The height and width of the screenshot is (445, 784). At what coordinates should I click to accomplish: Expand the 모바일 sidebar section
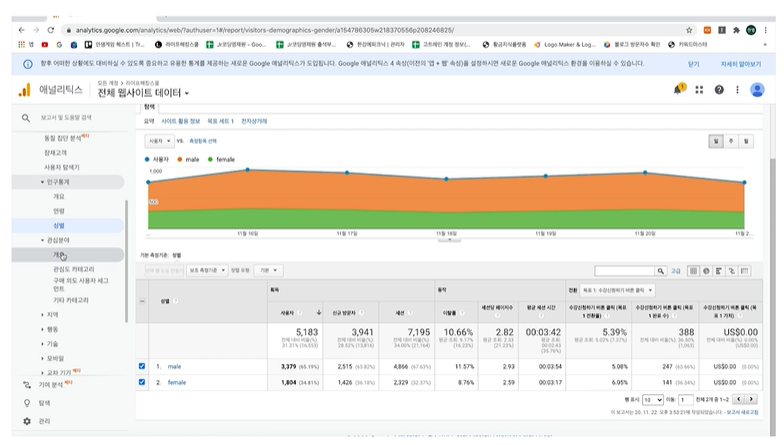[x=42, y=358]
